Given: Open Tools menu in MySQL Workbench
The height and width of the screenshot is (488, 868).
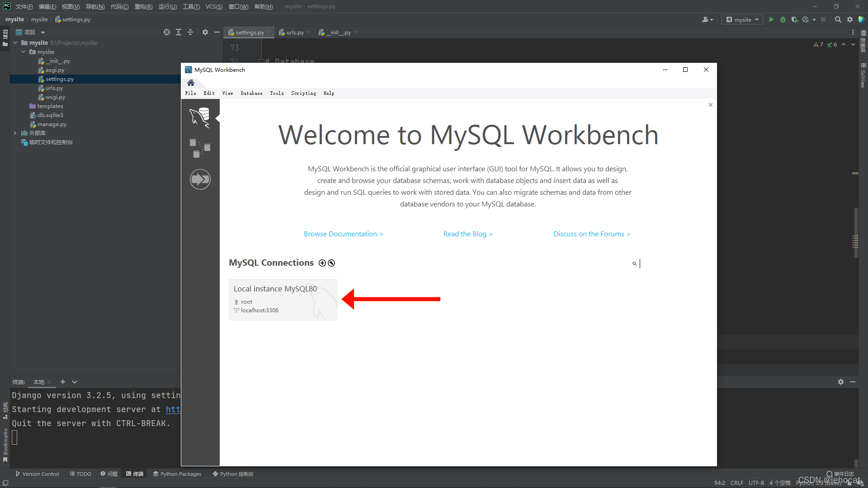Looking at the screenshot, I should pyautogui.click(x=277, y=93).
